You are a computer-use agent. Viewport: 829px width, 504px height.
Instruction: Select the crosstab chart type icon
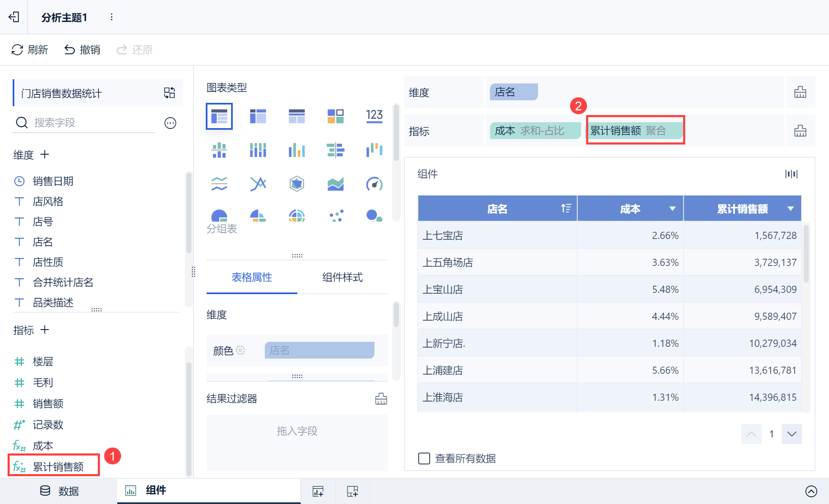[258, 115]
